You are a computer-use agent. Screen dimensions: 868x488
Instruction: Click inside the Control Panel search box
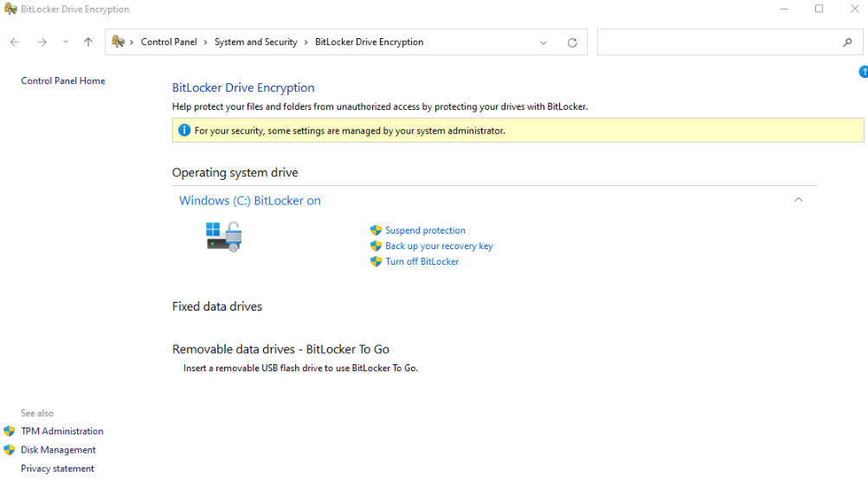pyautogui.click(x=718, y=42)
